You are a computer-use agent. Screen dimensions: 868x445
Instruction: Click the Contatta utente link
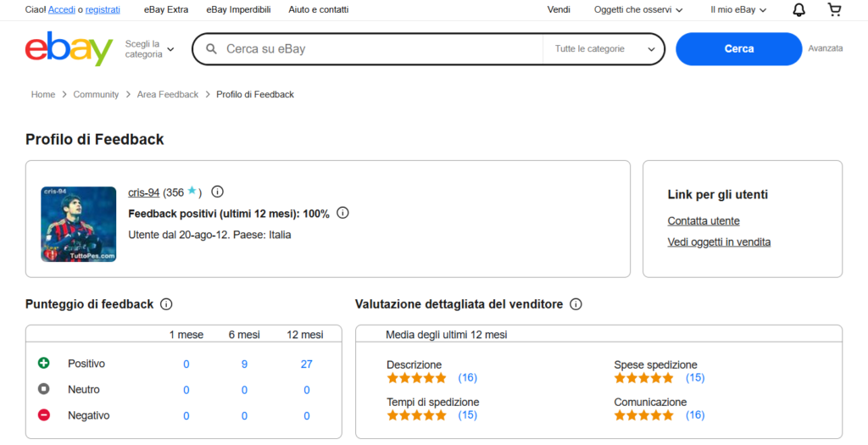pos(704,221)
